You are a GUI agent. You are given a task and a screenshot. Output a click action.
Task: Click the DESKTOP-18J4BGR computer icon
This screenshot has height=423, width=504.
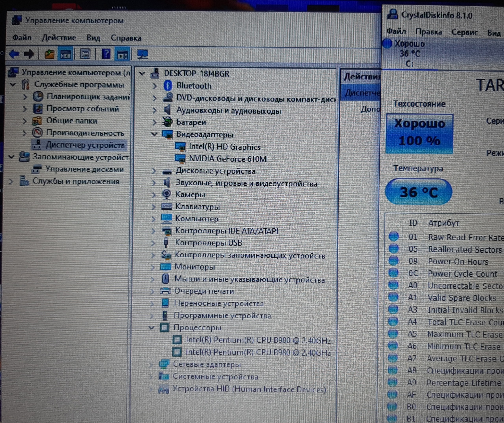coord(155,73)
